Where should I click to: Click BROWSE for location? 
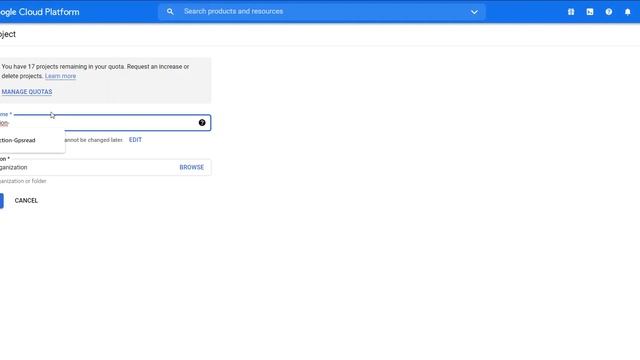pos(191,167)
